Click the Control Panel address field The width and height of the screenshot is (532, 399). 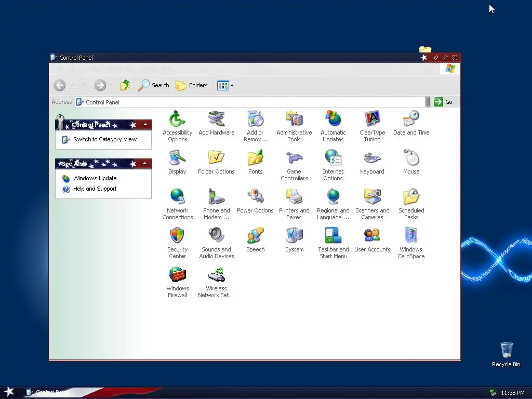coord(250,102)
